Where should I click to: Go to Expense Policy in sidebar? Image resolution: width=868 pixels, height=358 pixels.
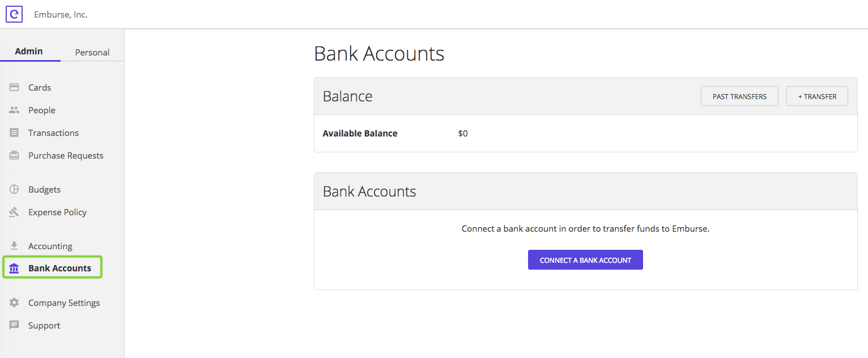[57, 212]
